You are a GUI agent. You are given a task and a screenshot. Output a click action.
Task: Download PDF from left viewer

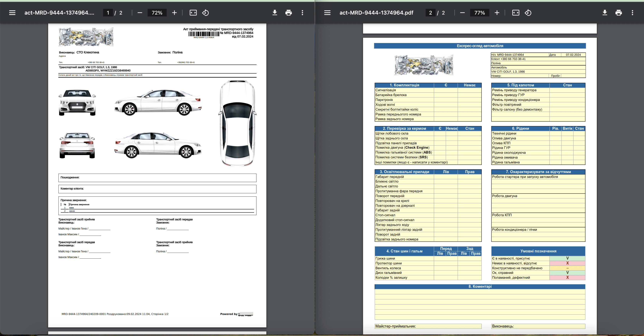274,13
